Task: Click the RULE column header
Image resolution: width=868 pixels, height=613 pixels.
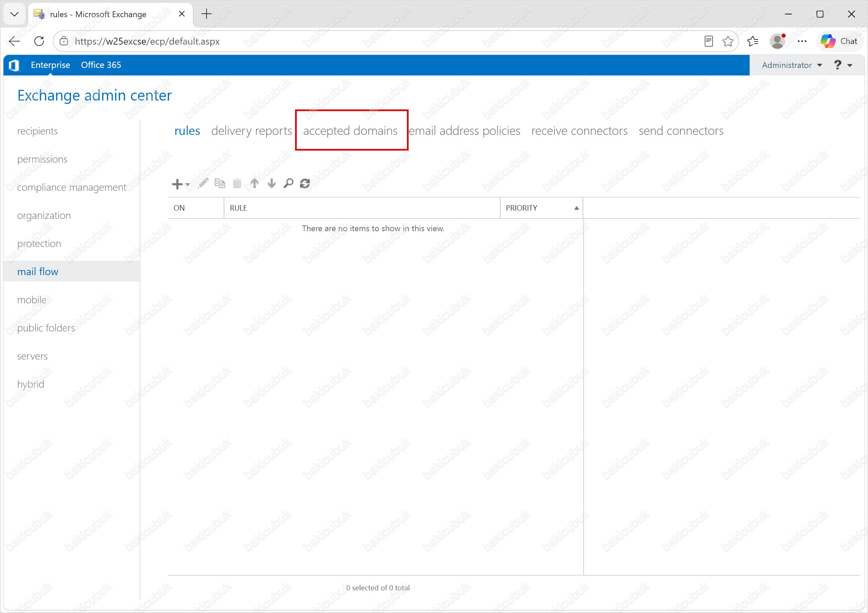Action: click(362, 208)
